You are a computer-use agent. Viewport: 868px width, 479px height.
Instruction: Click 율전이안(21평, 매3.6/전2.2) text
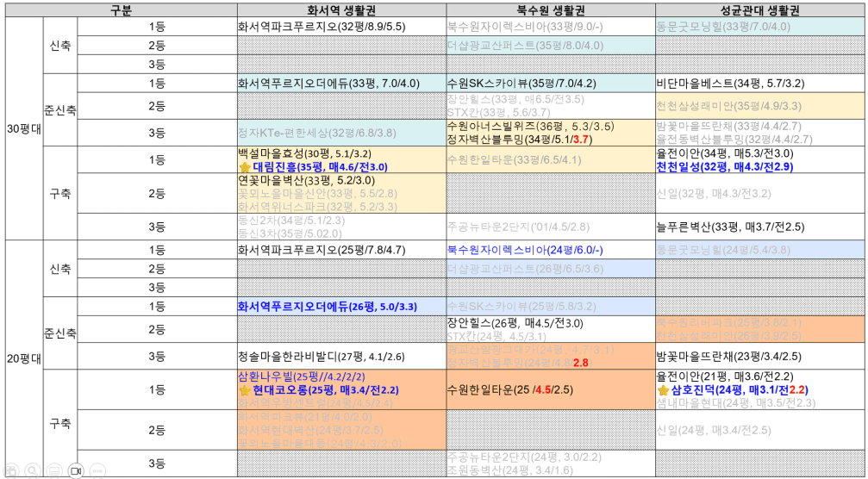tap(725, 376)
